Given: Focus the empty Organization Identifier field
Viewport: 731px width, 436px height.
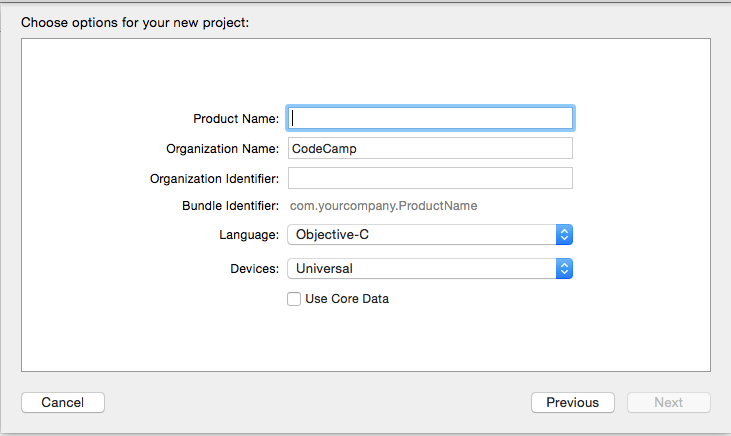Looking at the screenshot, I should click(430, 178).
